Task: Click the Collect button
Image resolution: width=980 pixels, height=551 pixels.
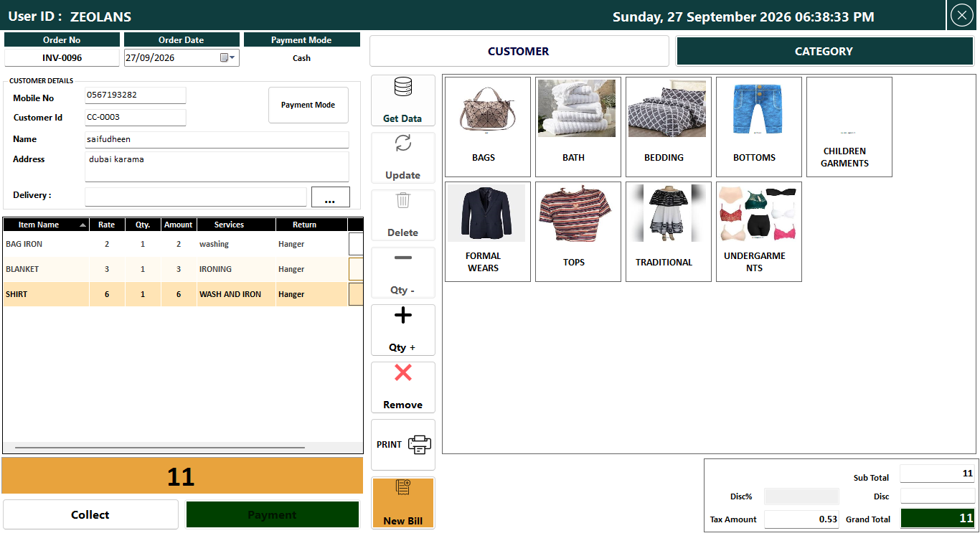Action: [x=90, y=514]
